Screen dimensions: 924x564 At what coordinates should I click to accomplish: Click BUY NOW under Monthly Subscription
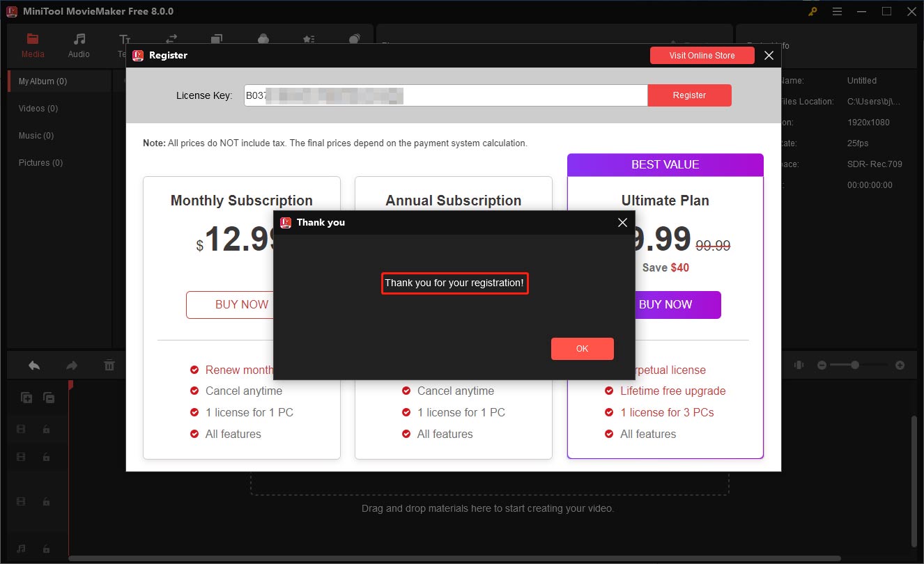point(230,305)
